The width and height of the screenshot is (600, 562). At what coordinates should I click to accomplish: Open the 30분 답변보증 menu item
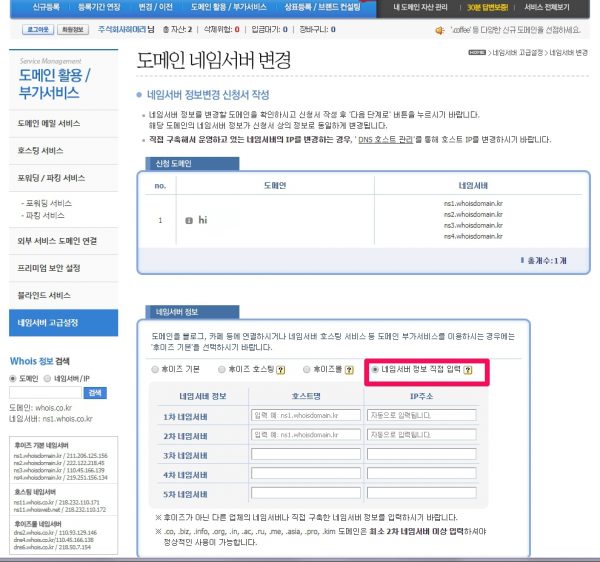point(487,7)
